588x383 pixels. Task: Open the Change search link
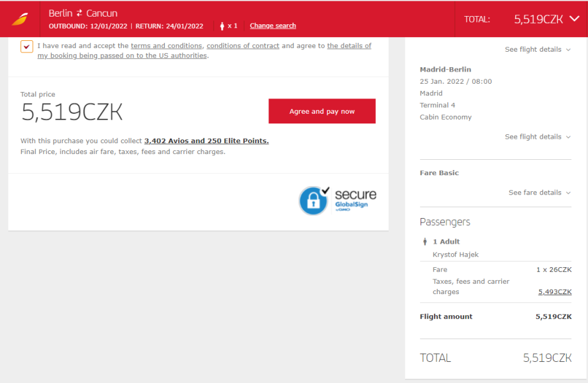click(x=273, y=26)
